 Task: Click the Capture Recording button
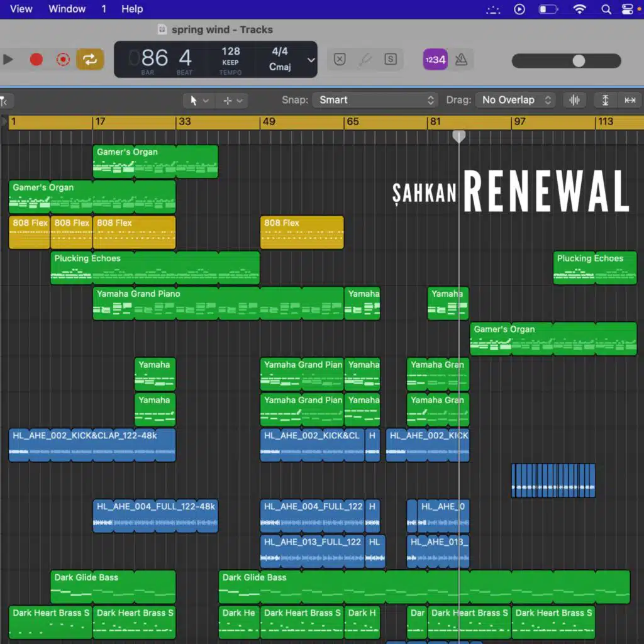coord(63,60)
